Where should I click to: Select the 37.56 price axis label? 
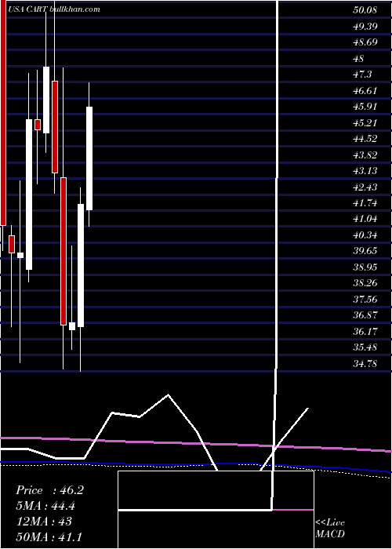(365, 299)
